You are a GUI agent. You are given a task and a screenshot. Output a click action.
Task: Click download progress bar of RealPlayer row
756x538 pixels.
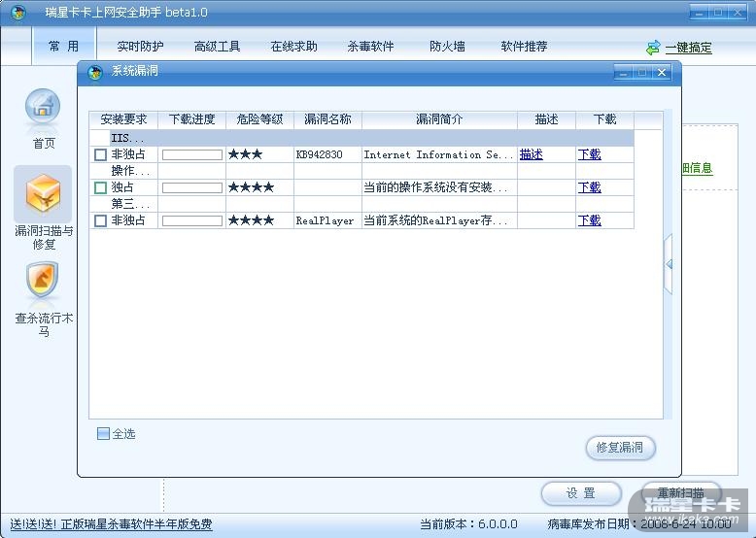191,220
